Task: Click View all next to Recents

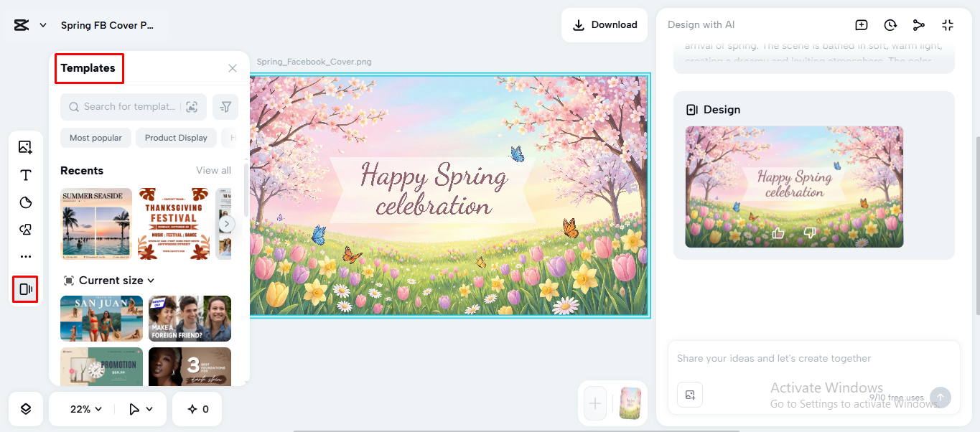Action: (x=213, y=170)
